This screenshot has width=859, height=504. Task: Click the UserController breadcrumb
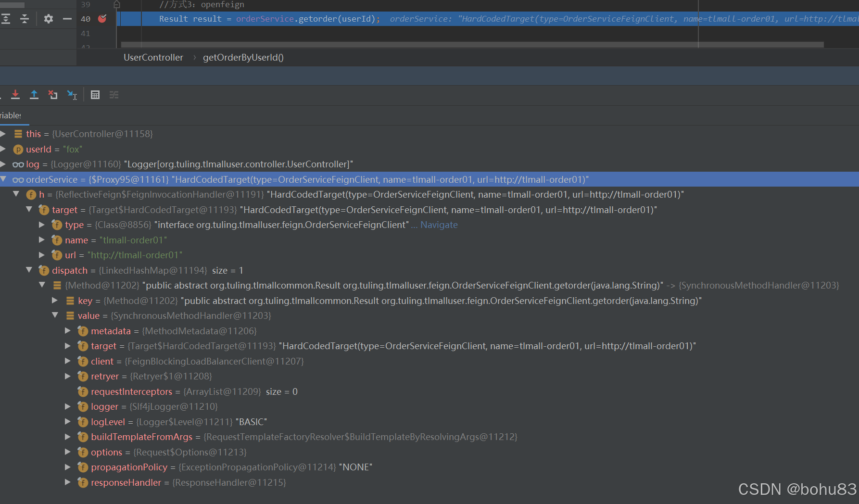pyautogui.click(x=153, y=57)
